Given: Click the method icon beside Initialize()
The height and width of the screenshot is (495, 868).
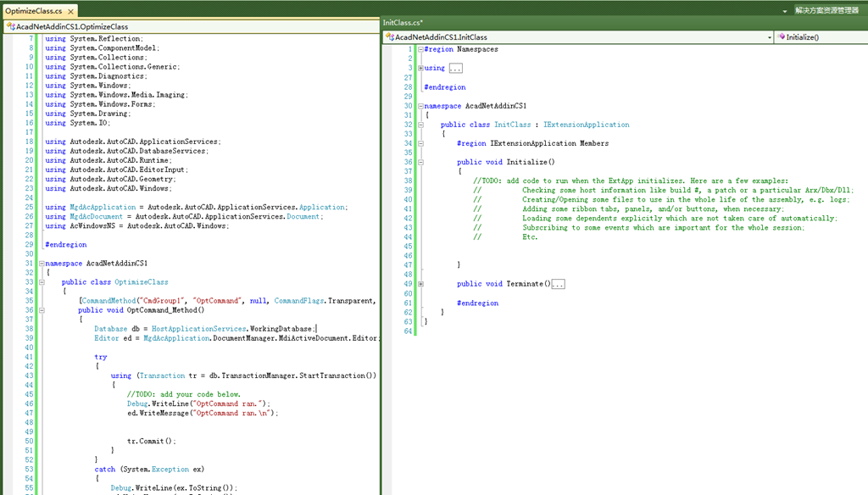Looking at the screenshot, I should tap(781, 37).
